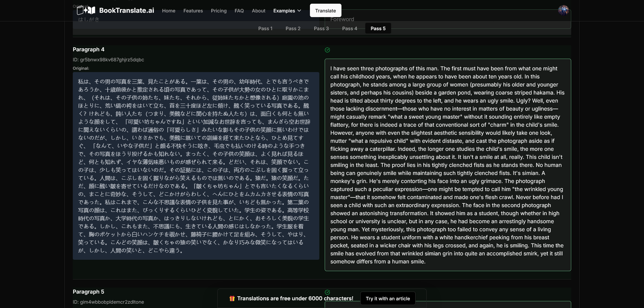Open the About page
644x308 pixels.
coord(259,11)
